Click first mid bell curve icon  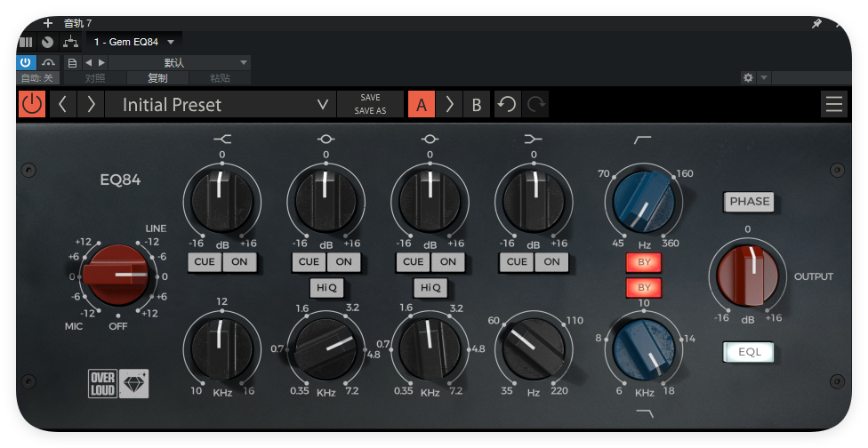[x=326, y=140]
